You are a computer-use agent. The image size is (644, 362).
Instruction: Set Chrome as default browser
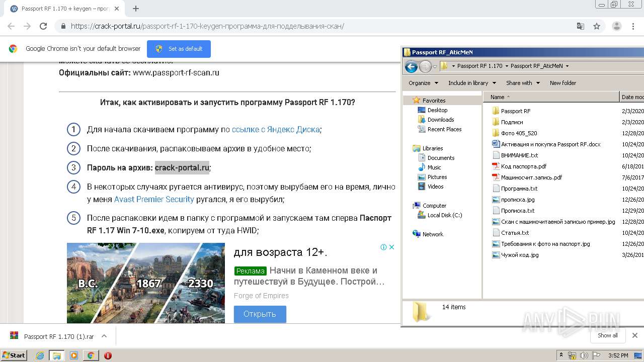[x=179, y=49]
